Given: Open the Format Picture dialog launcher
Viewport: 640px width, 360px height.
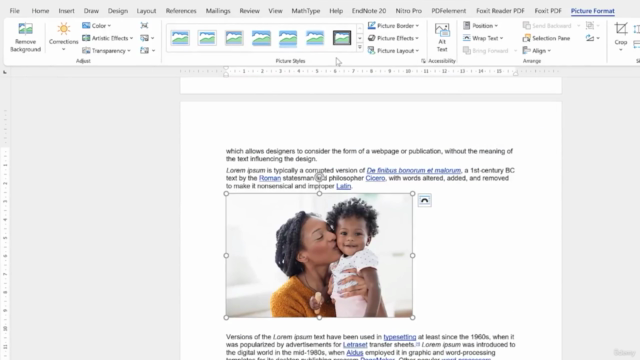Looking at the screenshot, I should click(x=423, y=61).
